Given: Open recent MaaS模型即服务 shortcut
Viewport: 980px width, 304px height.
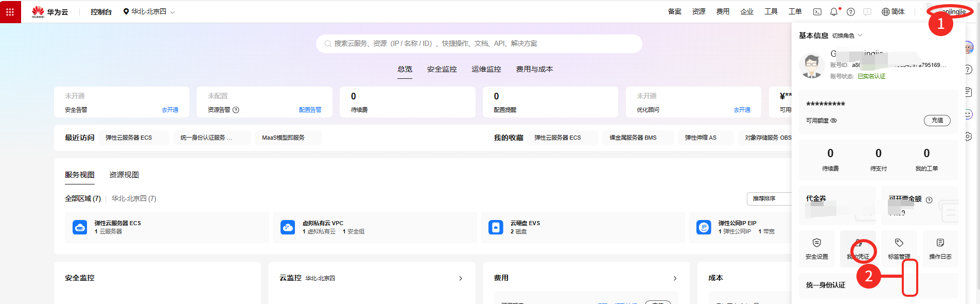Looking at the screenshot, I should [x=288, y=138].
